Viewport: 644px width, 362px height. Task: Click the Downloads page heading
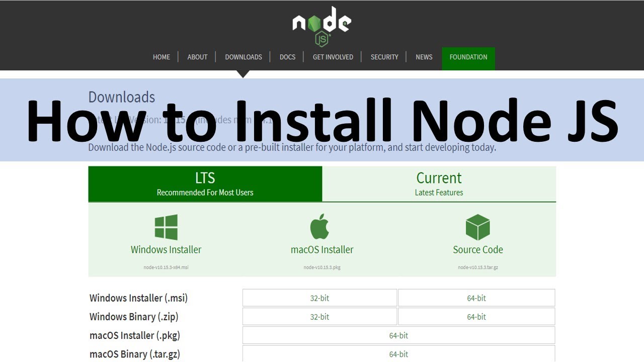tap(122, 97)
